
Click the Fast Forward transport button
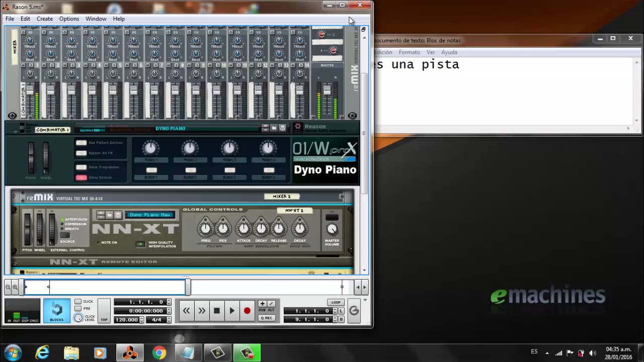pyautogui.click(x=201, y=311)
